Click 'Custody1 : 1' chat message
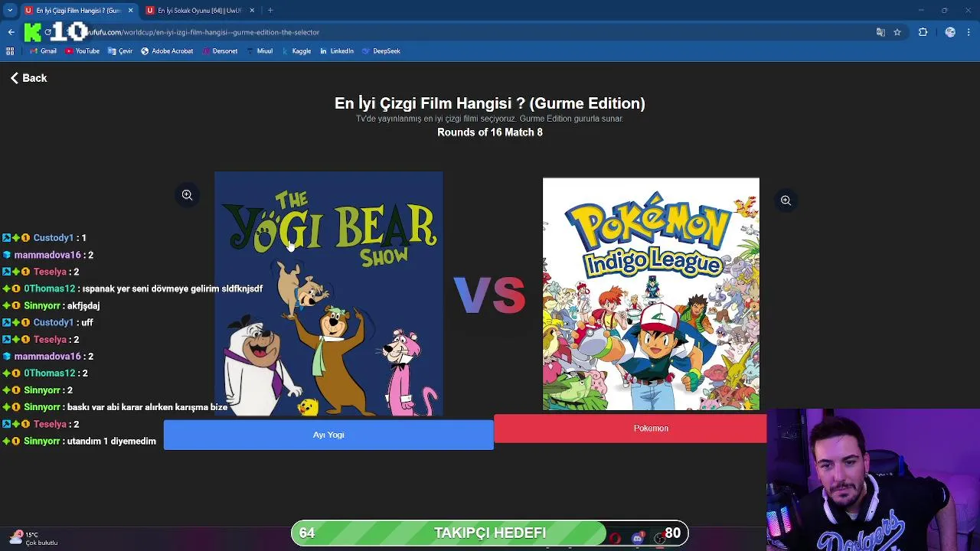Screen dimensions: 980x551 [44, 238]
